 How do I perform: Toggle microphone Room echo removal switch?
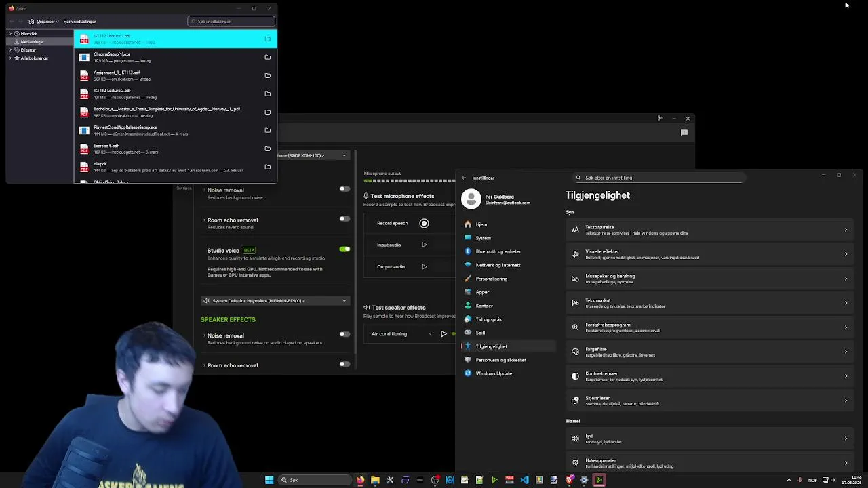click(x=344, y=218)
